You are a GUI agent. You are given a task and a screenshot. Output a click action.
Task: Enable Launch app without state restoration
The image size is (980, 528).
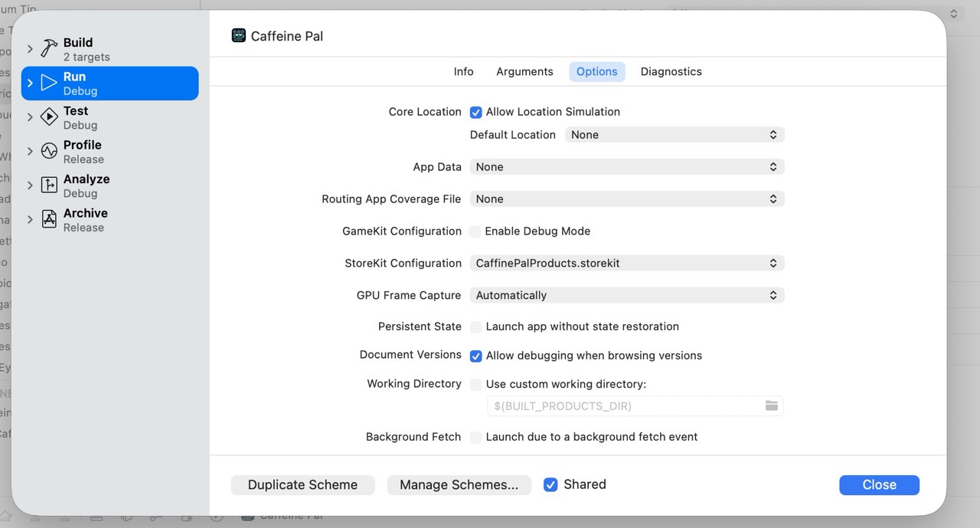476,327
